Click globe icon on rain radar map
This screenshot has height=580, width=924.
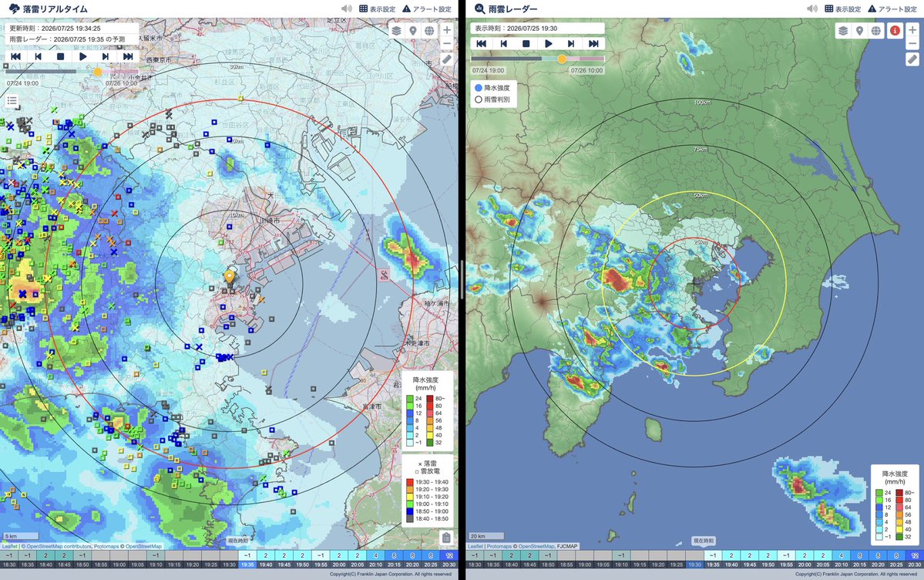(876, 31)
